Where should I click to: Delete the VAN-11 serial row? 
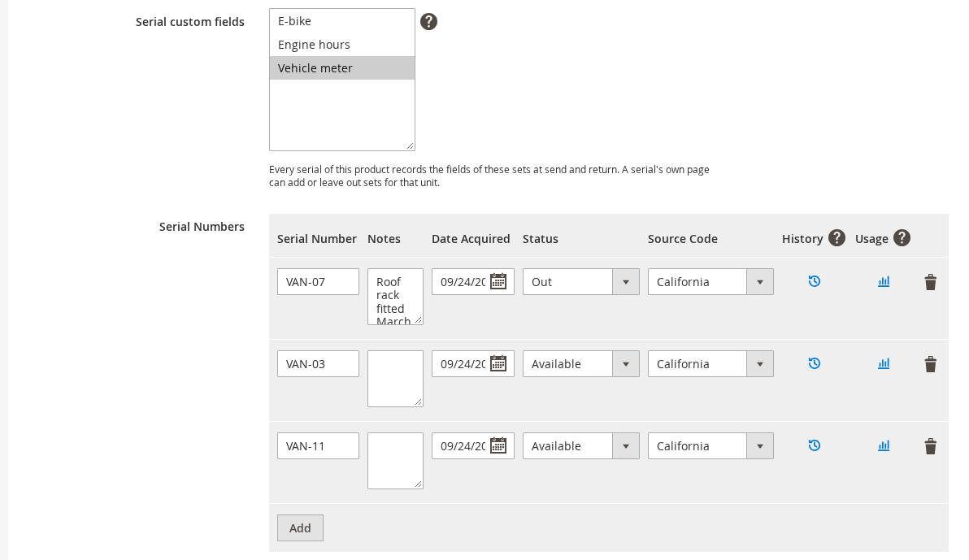click(x=931, y=447)
